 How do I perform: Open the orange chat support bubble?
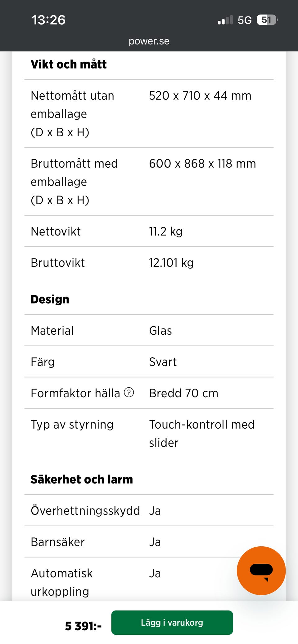pos(261,571)
